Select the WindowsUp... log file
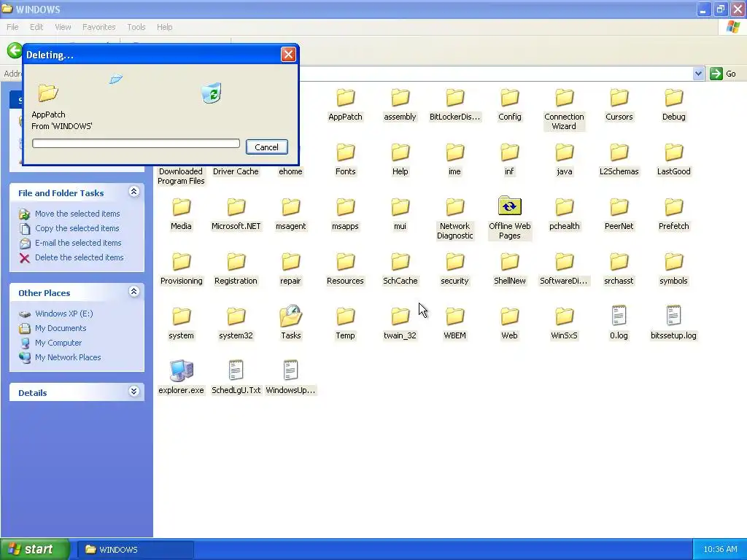This screenshot has width=747, height=560. pyautogui.click(x=290, y=378)
